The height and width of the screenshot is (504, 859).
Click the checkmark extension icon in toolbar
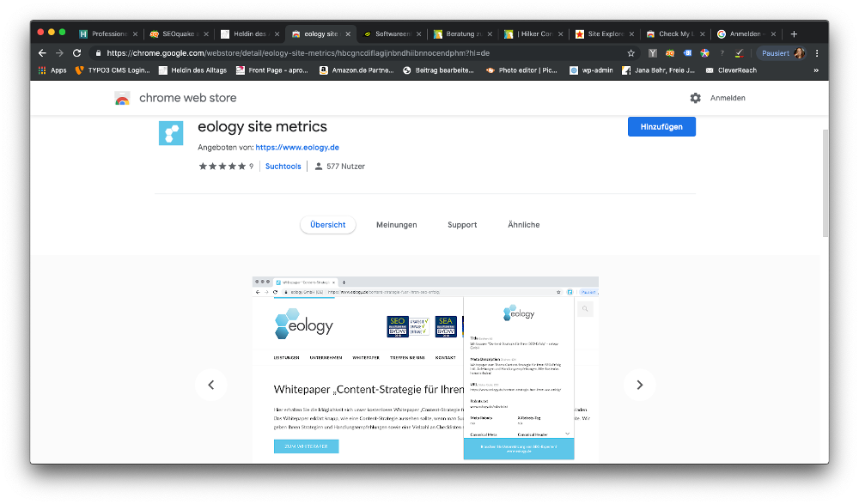(x=740, y=53)
